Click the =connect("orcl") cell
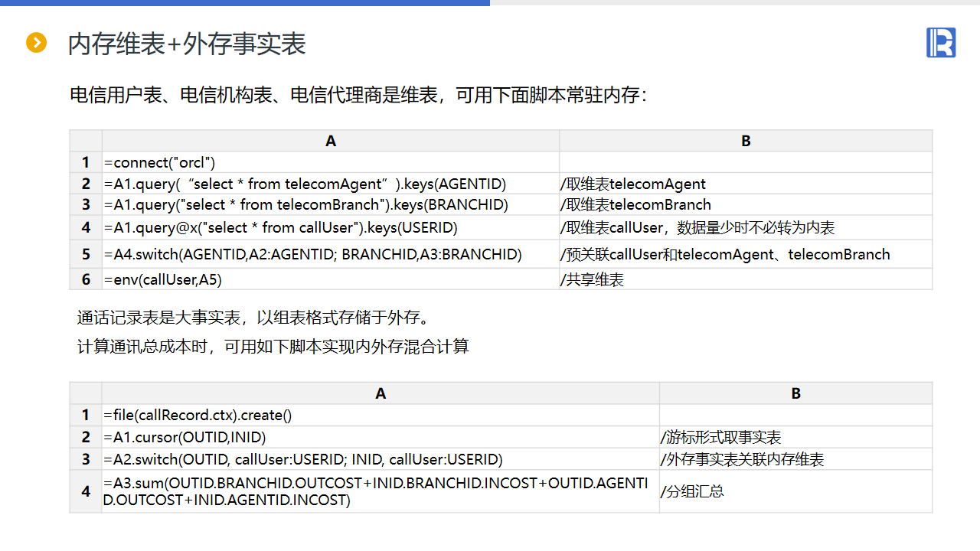This screenshot has width=980, height=551. coord(331,162)
